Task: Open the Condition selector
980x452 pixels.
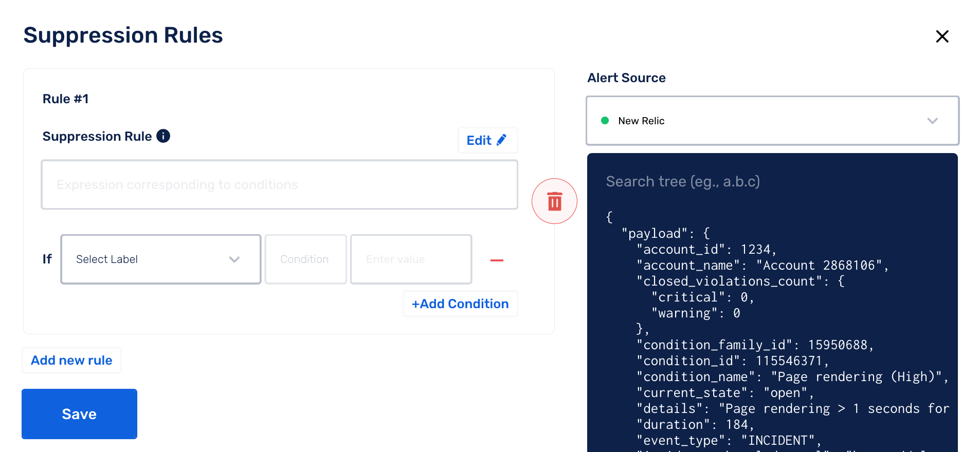Action: point(305,259)
